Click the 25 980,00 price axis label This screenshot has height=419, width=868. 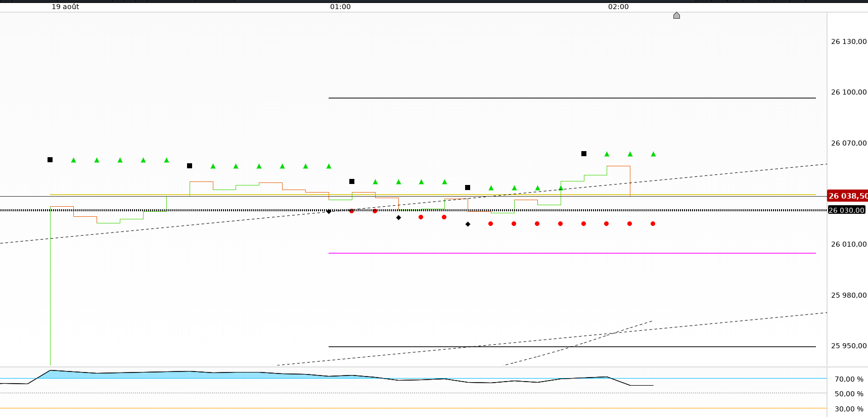(x=849, y=295)
